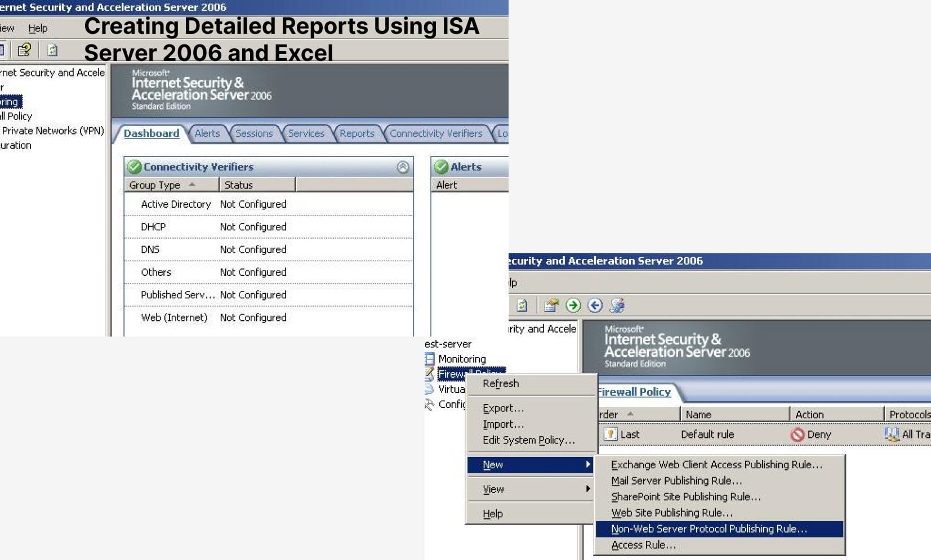Screen dimensions: 931x560
Task: Open the Sessions tab
Action: [x=254, y=133]
